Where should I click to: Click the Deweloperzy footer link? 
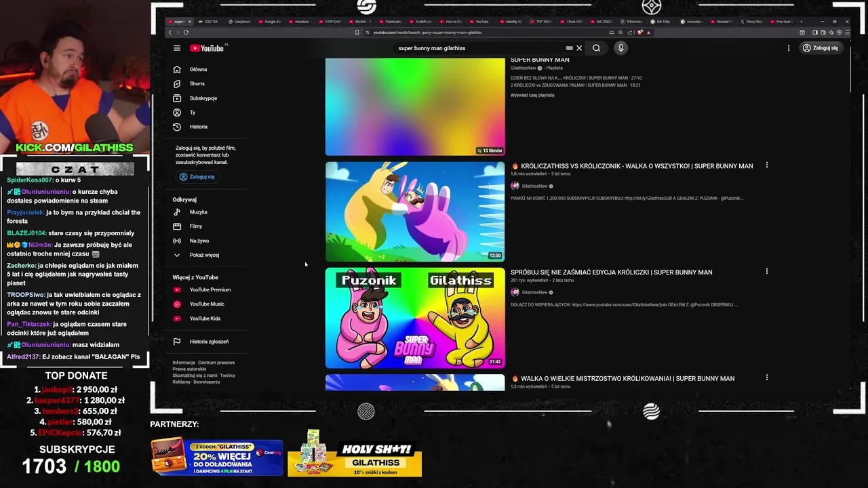point(207,382)
